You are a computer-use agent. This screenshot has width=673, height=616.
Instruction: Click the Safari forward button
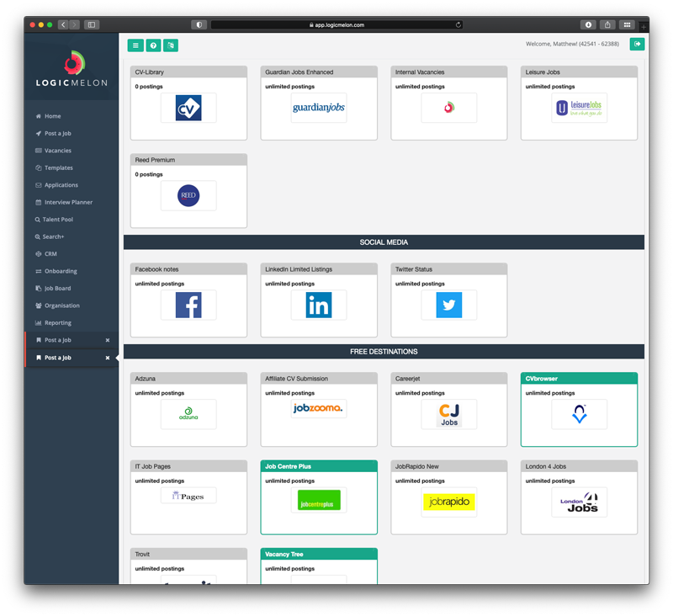74,25
